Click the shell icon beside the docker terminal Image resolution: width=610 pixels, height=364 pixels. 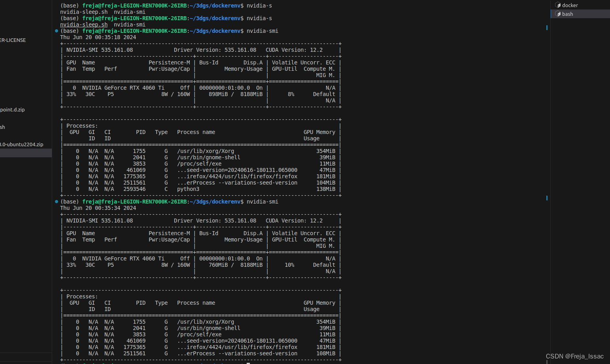[558, 5]
